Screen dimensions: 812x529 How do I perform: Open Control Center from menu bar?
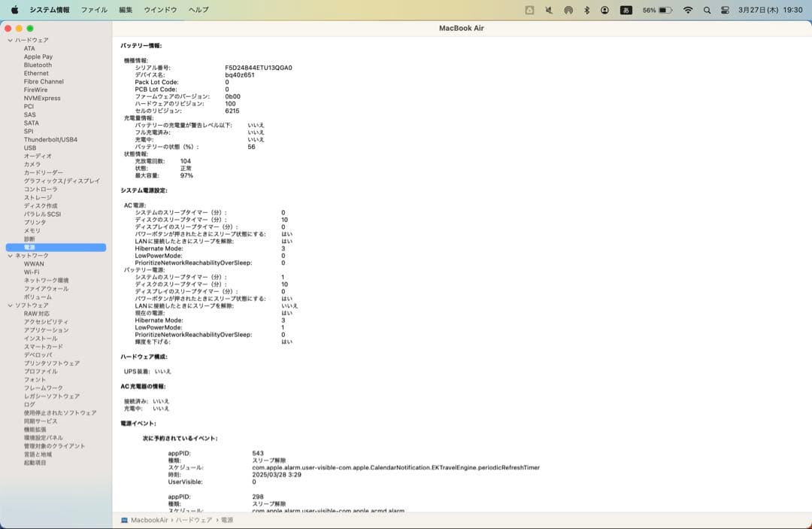click(725, 10)
